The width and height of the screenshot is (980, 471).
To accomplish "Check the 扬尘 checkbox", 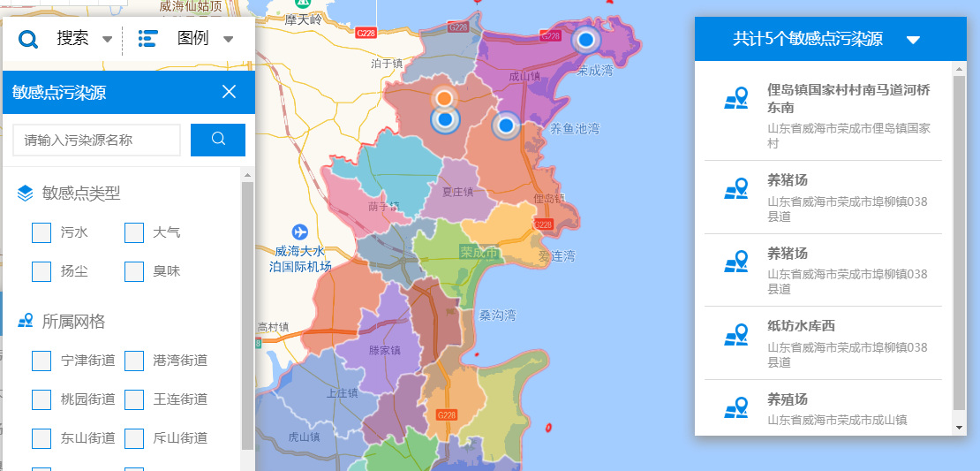I will (x=41, y=271).
